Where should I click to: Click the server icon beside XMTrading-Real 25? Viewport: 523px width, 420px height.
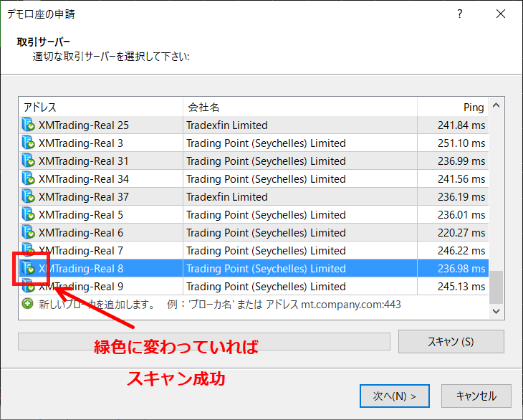tap(29, 125)
